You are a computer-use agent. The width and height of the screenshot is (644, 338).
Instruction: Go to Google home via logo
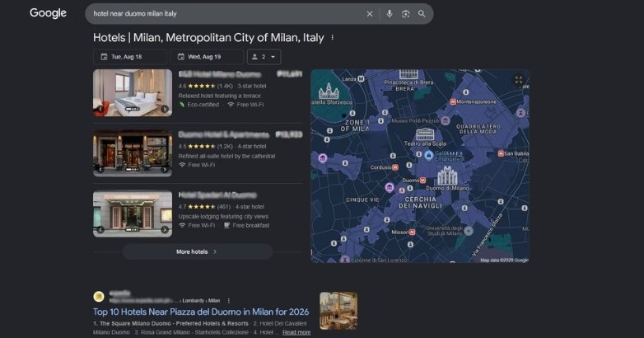tap(48, 13)
